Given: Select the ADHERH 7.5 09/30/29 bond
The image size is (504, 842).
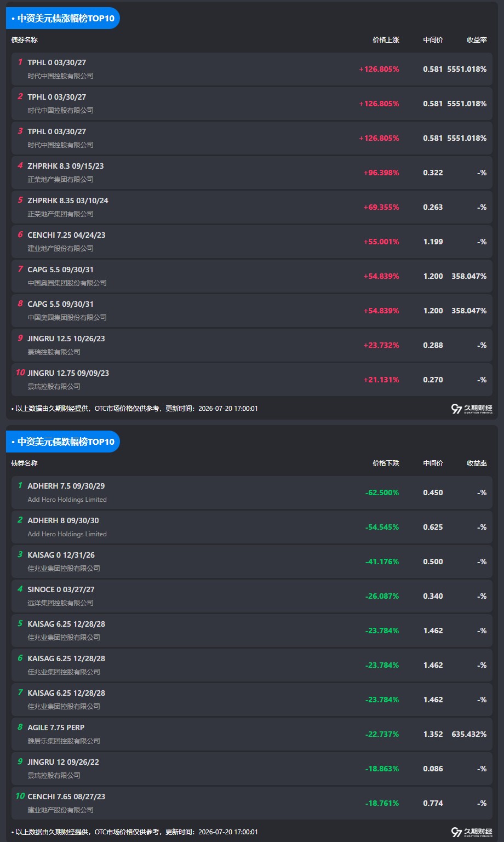Looking at the screenshot, I should 252,492.
